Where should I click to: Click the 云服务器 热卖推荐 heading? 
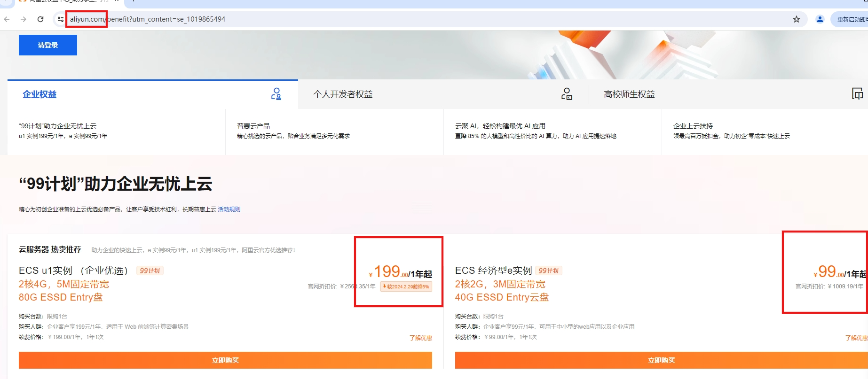click(x=50, y=250)
